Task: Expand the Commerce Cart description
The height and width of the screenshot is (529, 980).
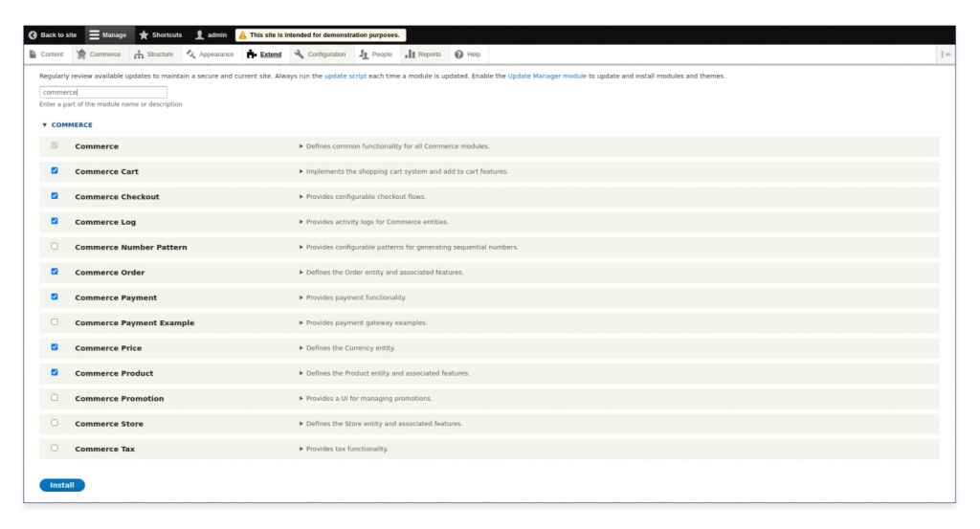Action: pyautogui.click(x=404, y=171)
